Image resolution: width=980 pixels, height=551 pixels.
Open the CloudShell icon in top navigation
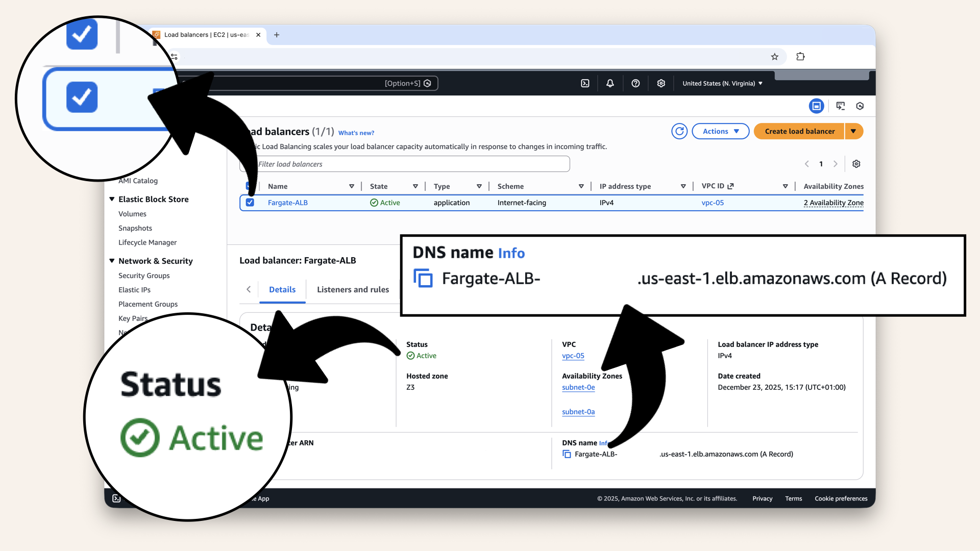(x=585, y=83)
